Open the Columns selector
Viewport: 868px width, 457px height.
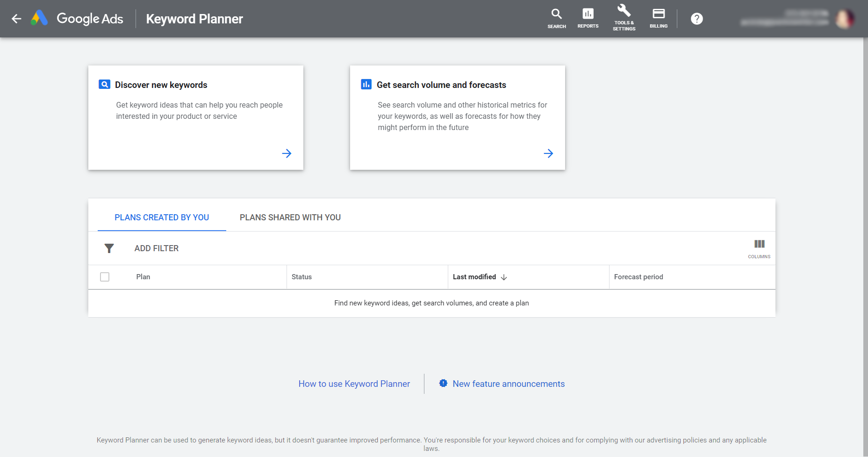(759, 249)
